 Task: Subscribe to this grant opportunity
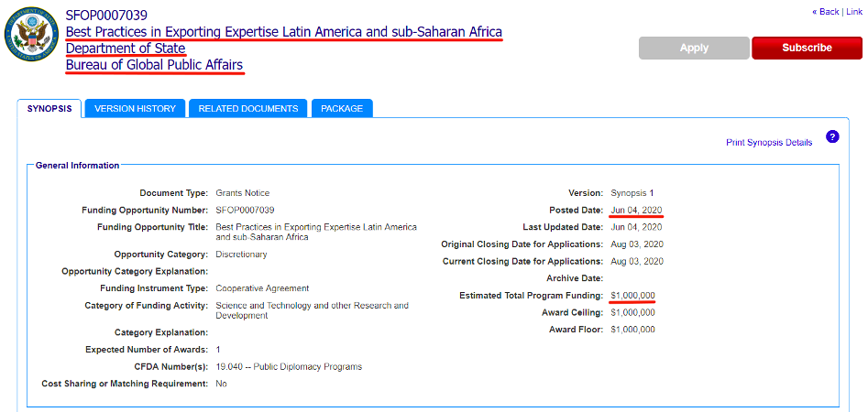[x=807, y=49]
